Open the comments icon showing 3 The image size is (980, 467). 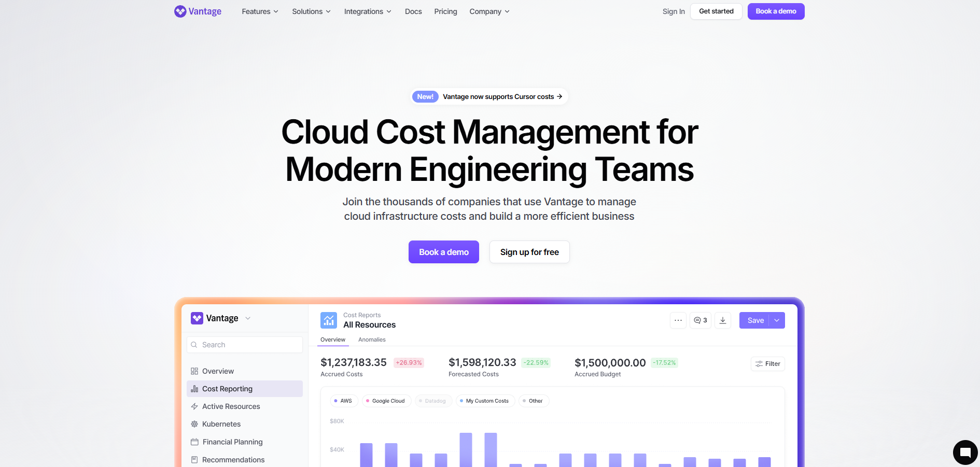coord(700,320)
